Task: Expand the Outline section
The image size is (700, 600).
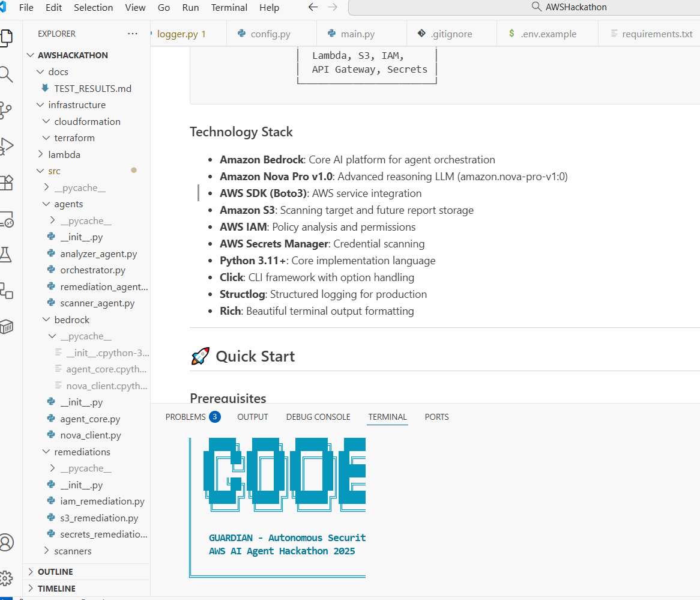Action: 86,572
